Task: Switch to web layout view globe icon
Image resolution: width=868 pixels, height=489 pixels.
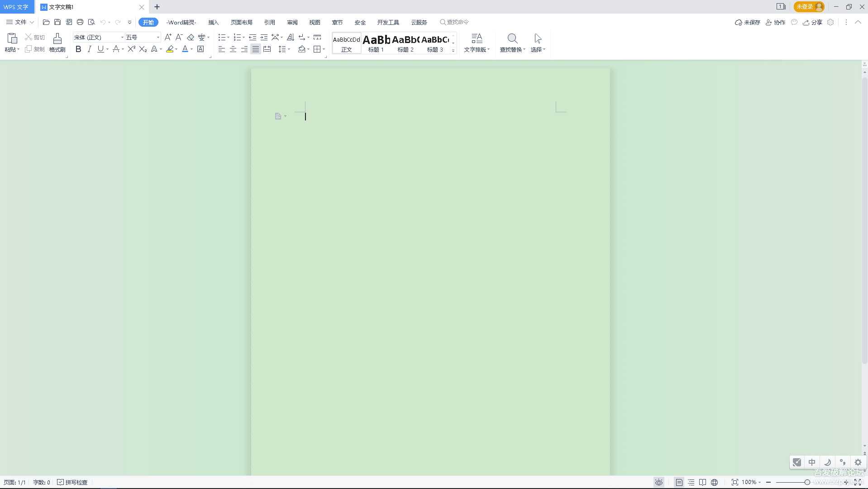Action: pos(714,482)
